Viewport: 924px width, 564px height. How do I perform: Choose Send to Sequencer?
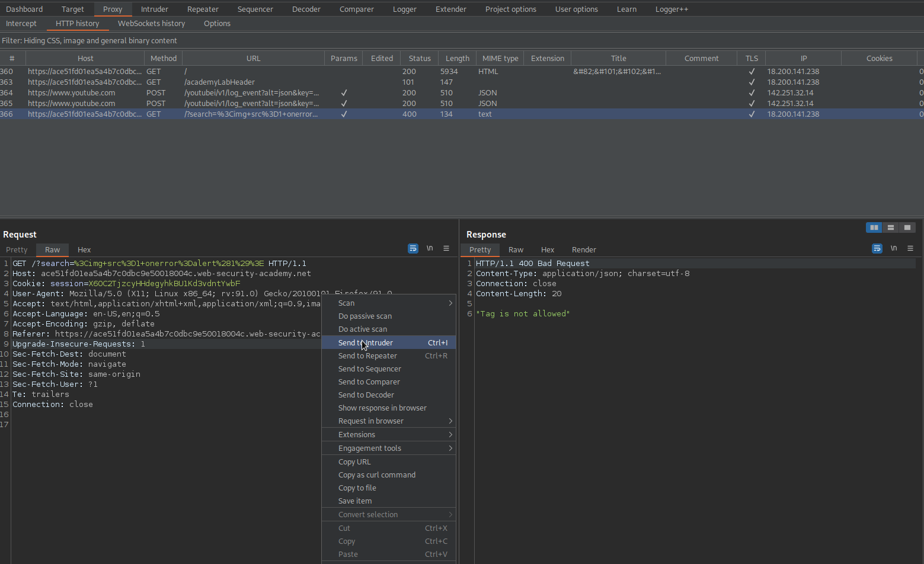[x=389, y=368]
